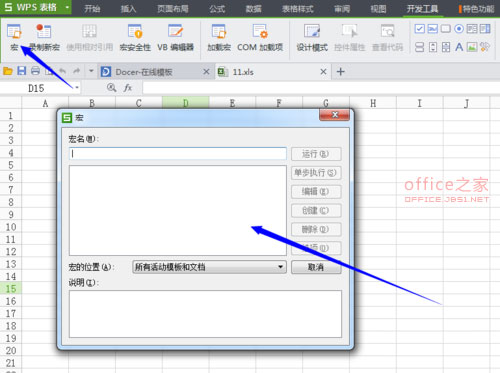Open 控件属性 control properties
The width and height of the screenshot is (500, 373).
(x=349, y=38)
